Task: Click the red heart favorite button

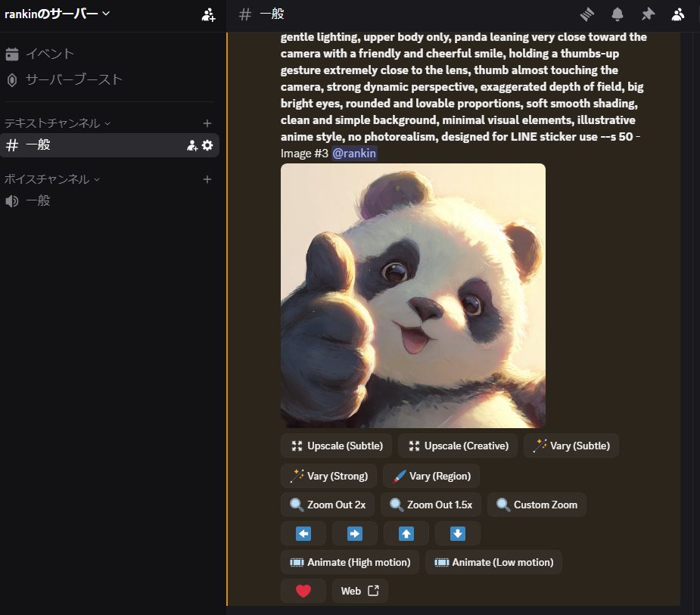Action: 303,591
